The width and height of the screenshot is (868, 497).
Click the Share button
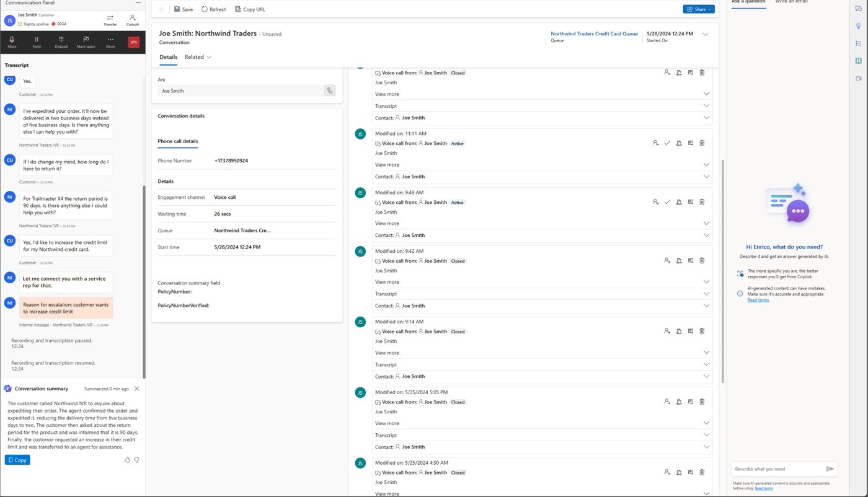coord(699,9)
